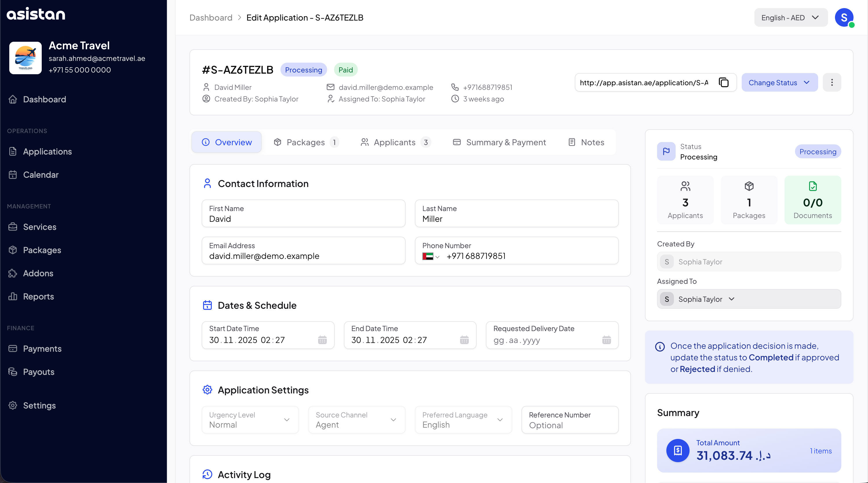This screenshot has width=868, height=483.
Task: Open the English - AED language selector
Action: pyautogui.click(x=790, y=17)
